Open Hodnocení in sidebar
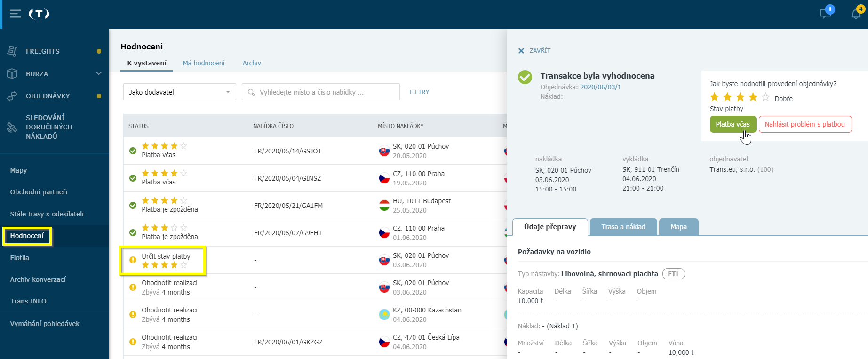Viewport: 868px width, 359px height. [x=27, y=236]
